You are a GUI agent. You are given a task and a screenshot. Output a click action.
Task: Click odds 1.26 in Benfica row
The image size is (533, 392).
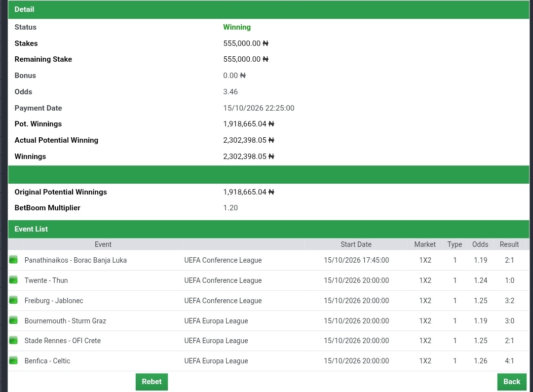[480, 361]
